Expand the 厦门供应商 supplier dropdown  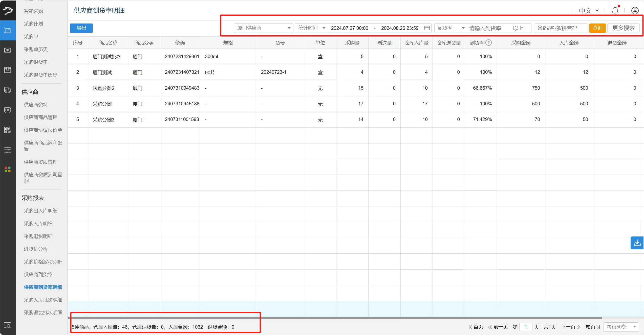tap(263, 28)
